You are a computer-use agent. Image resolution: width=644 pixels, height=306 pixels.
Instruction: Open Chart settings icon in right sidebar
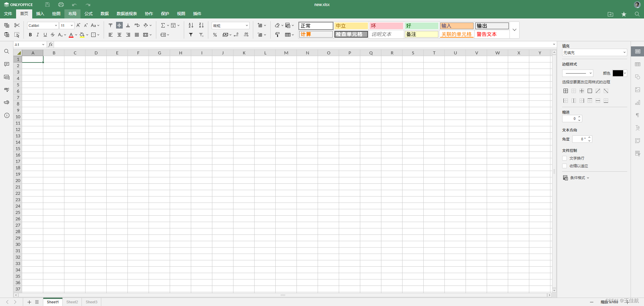pyautogui.click(x=638, y=102)
